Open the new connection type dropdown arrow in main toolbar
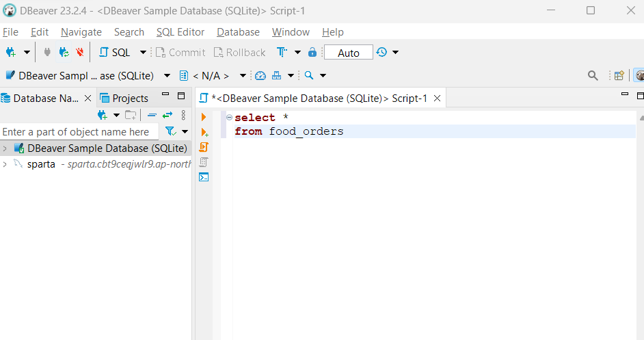Screen dimensions: 644x340 coord(27,52)
